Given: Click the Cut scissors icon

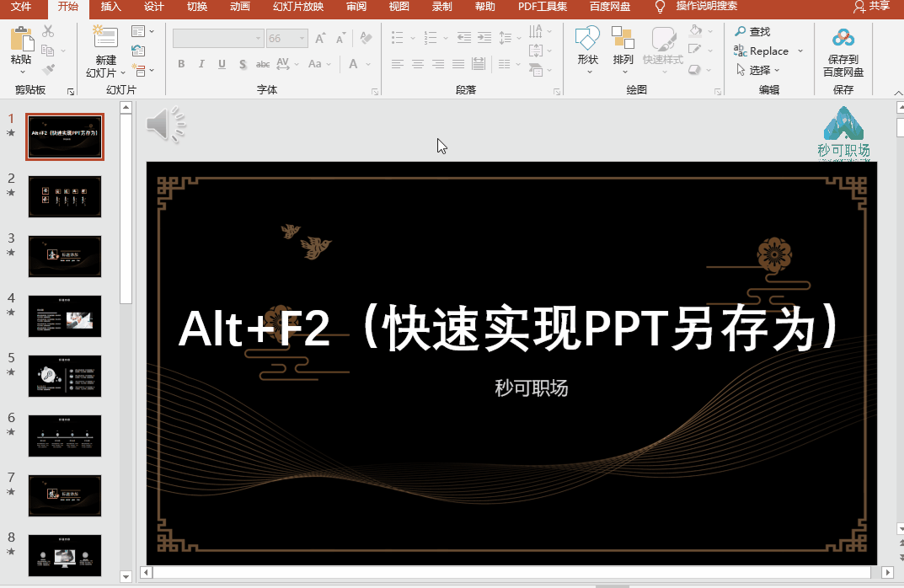Looking at the screenshot, I should 48,31.
